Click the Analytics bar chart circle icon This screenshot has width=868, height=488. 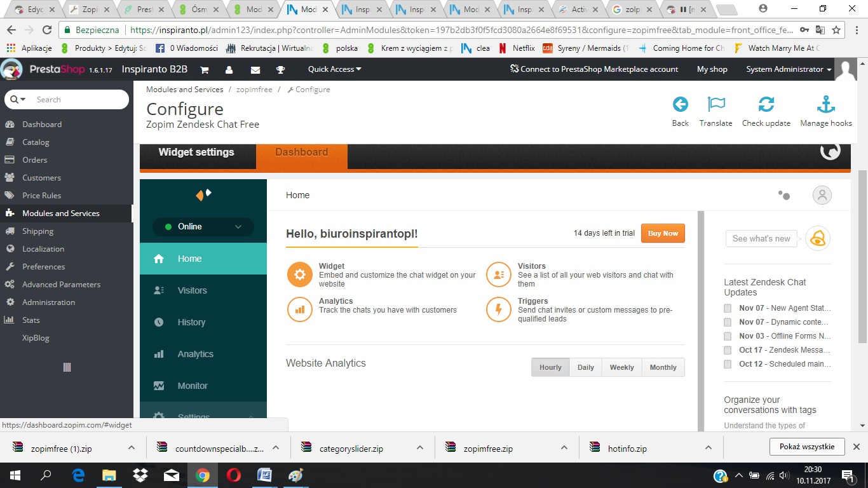click(x=299, y=309)
